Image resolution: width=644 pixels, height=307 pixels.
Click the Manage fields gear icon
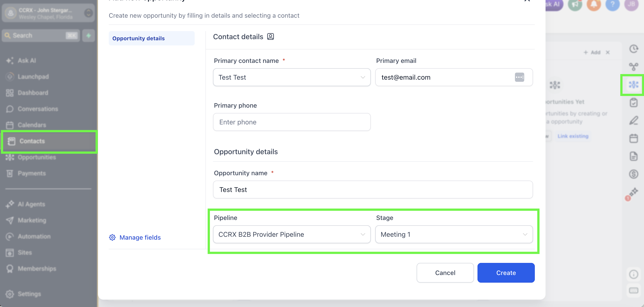pos(112,237)
